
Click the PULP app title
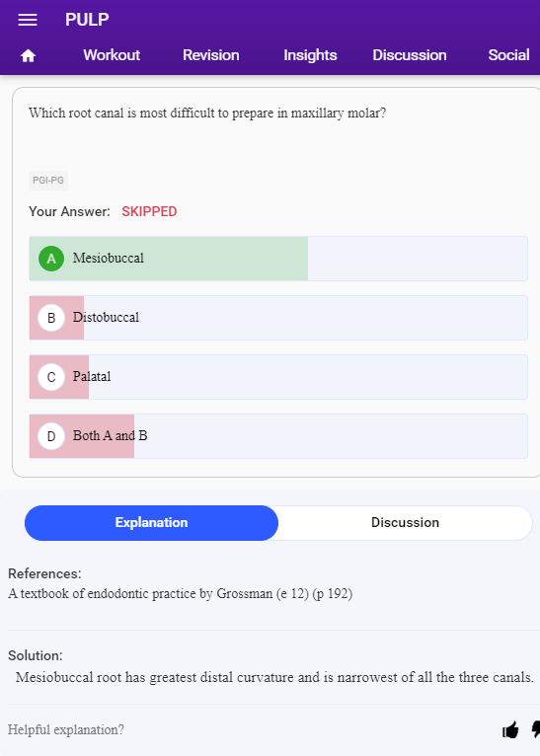(87, 20)
